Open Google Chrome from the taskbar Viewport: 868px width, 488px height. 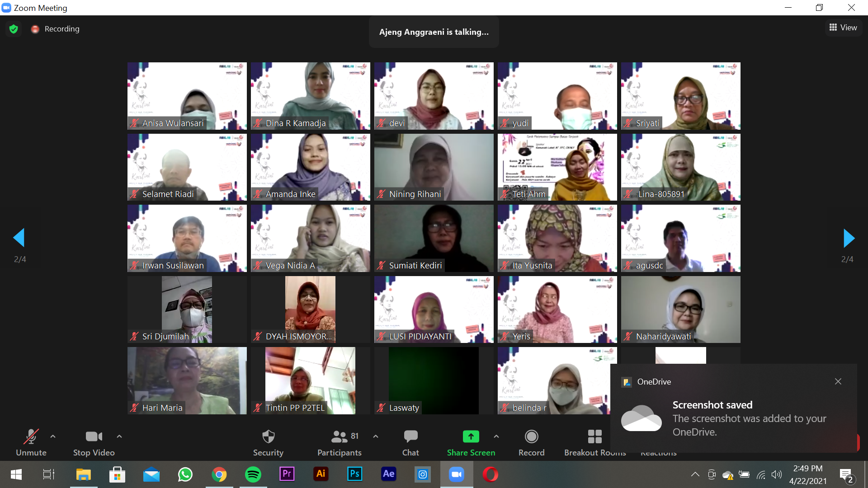219,474
